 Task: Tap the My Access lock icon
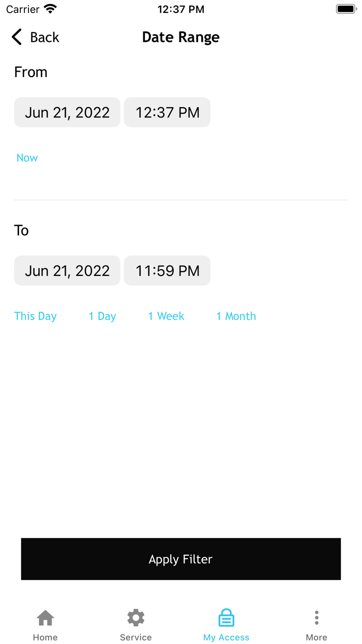[x=226, y=617]
